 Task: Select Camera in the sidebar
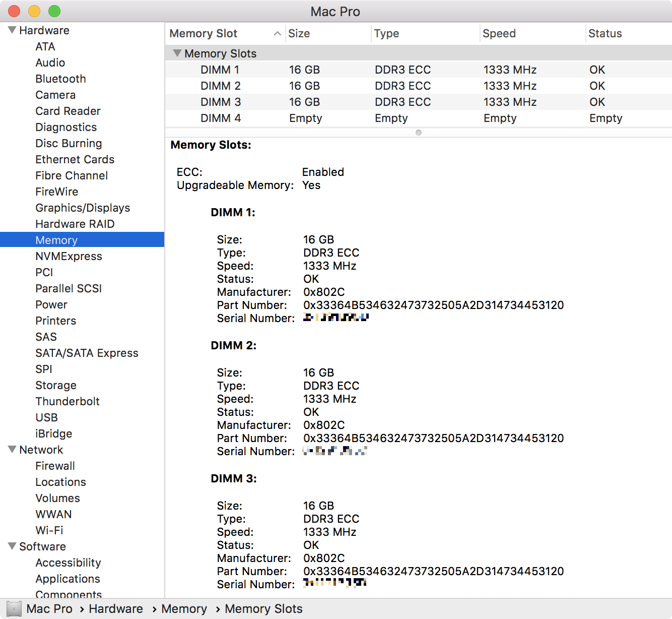(x=55, y=95)
